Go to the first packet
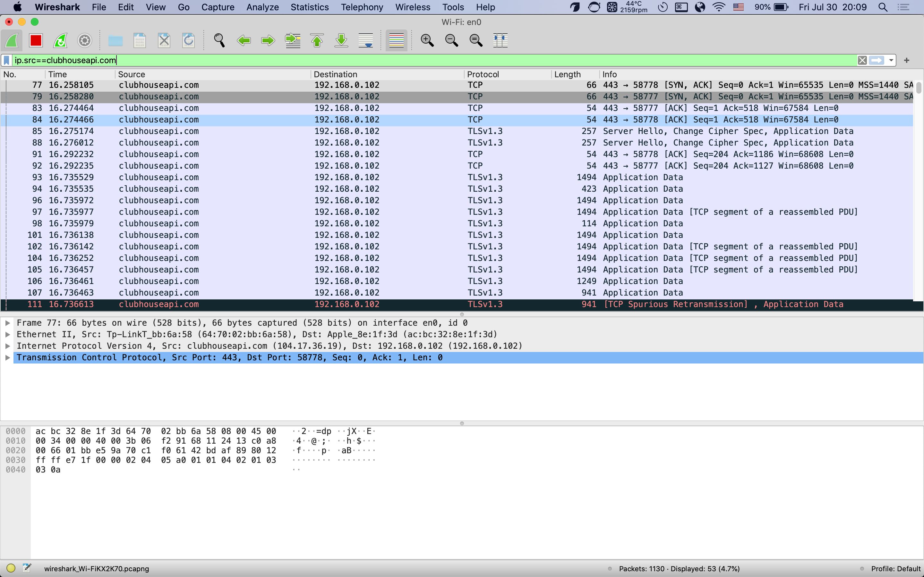This screenshot has height=577, width=924. coord(317,40)
